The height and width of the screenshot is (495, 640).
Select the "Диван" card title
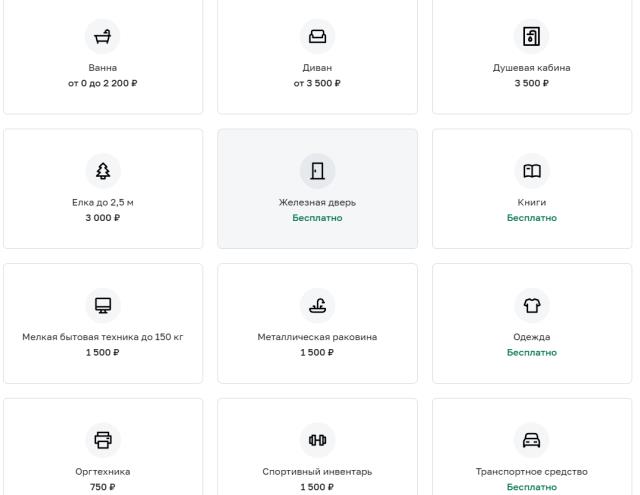[317, 68]
